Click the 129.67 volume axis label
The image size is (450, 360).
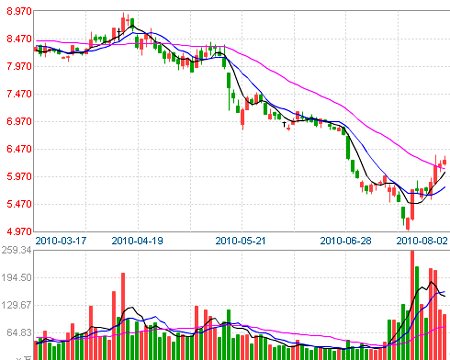tap(17, 305)
